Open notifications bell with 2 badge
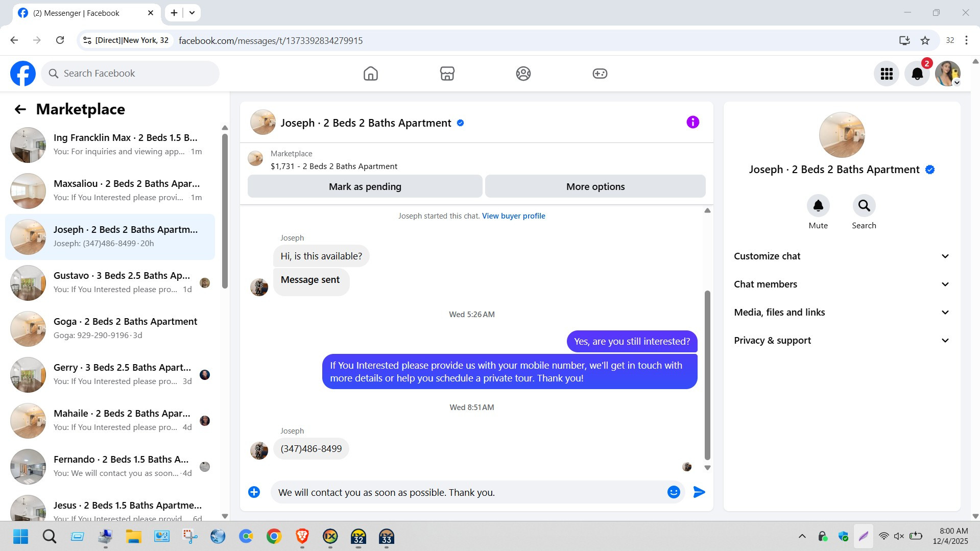Viewport: 980px width, 551px height. click(917, 74)
